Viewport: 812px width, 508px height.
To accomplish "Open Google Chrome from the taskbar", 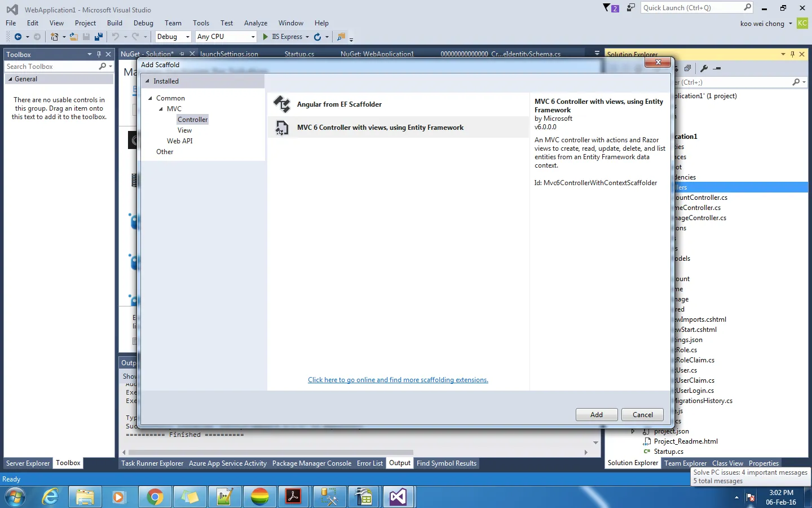I will (x=155, y=497).
